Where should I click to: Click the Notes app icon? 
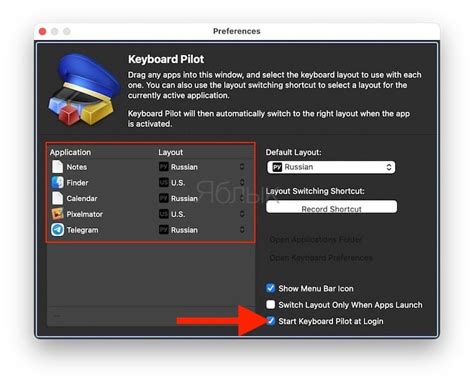[57, 167]
